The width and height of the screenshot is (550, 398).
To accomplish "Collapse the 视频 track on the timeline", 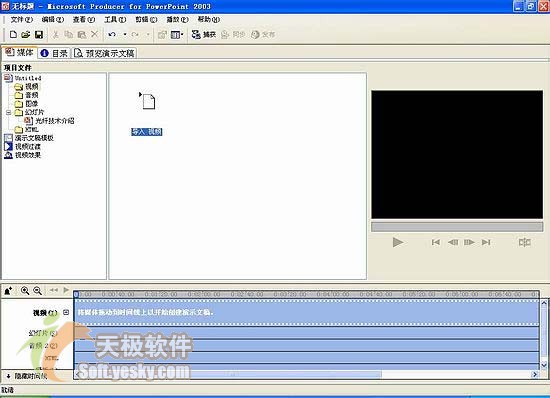I will pyautogui.click(x=66, y=312).
